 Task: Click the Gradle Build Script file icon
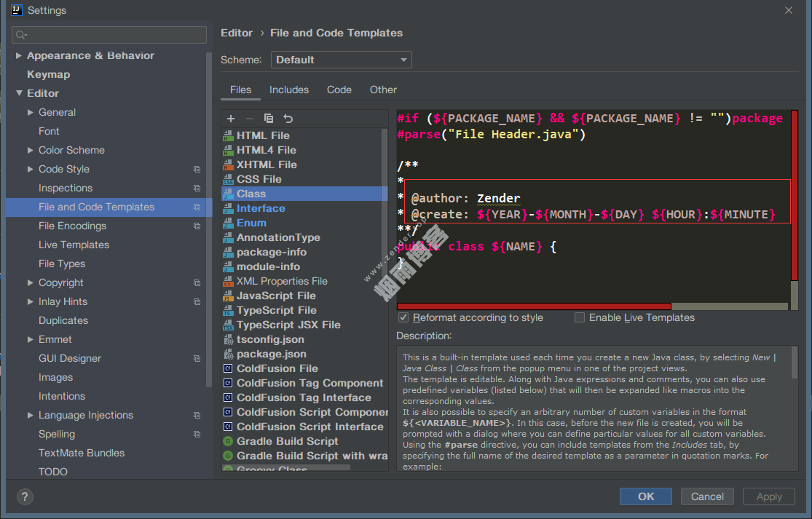(x=228, y=441)
